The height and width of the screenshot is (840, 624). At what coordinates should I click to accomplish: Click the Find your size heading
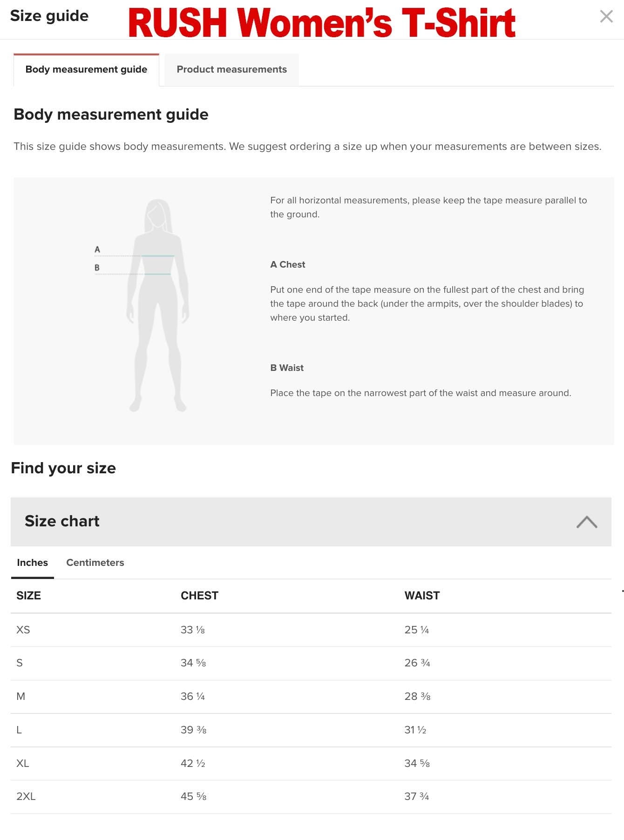click(64, 468)
